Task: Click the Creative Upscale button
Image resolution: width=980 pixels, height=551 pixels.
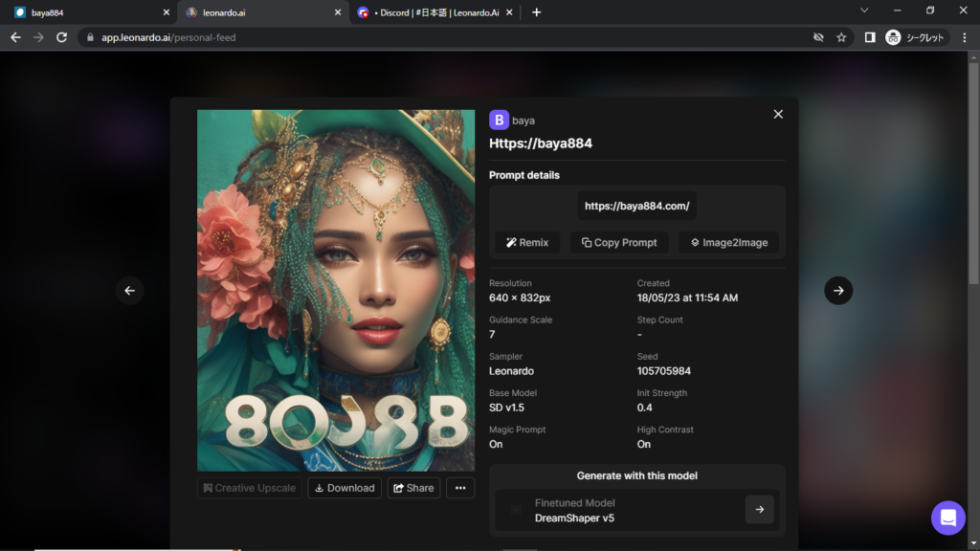Action: (250, 488)
